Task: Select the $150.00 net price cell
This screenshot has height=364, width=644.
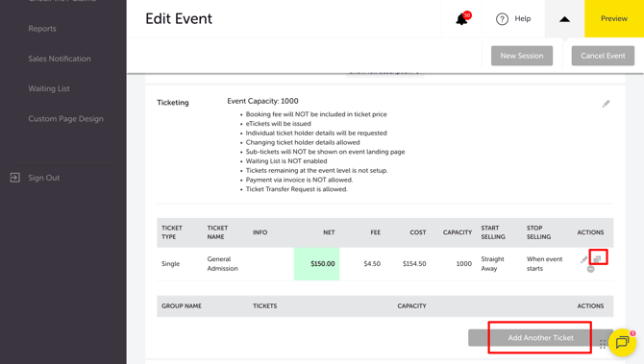Action: tap(316, 264)
